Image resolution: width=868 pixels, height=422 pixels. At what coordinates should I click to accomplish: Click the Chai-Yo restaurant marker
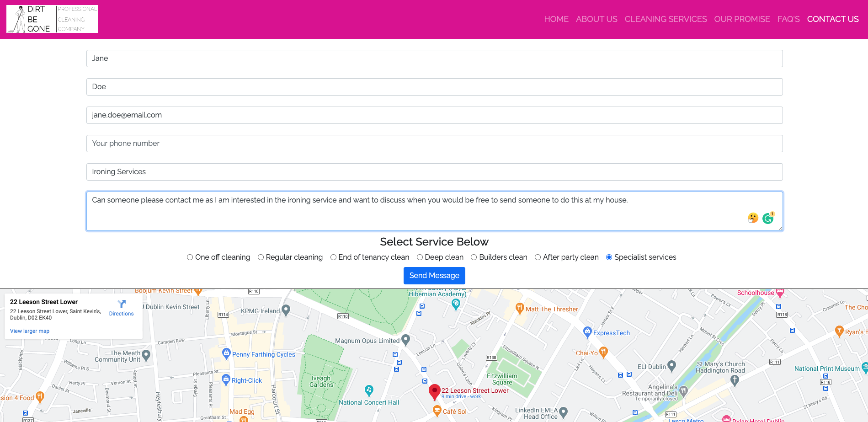603,352
